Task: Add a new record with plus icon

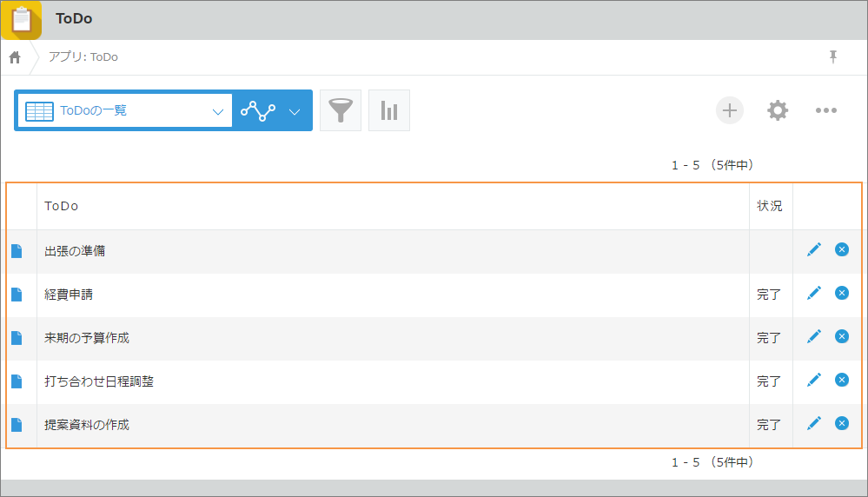Action: tap(730, 110)
